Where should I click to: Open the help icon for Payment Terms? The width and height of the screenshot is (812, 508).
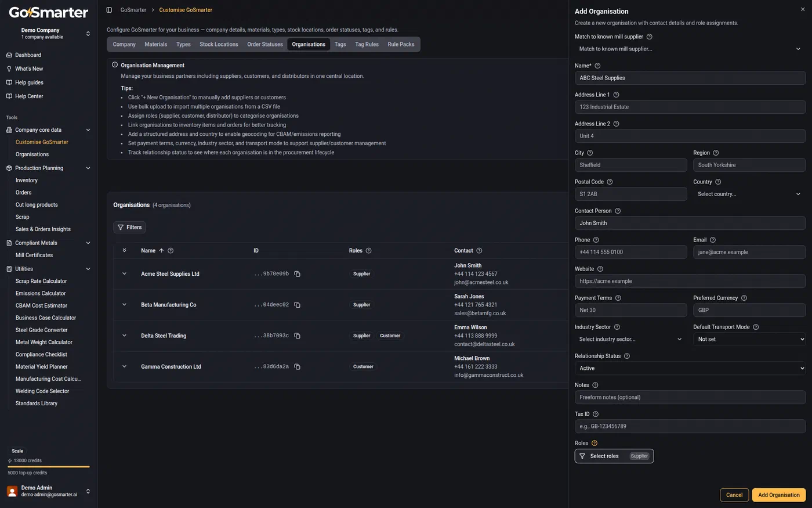(618, 298)
